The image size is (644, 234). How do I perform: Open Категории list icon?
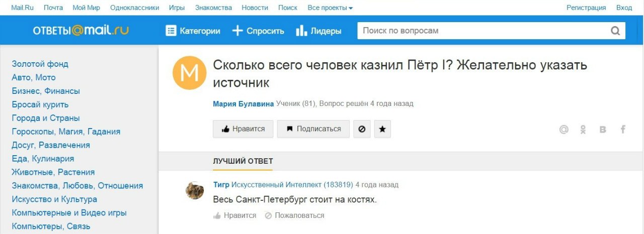coord(171,31)
